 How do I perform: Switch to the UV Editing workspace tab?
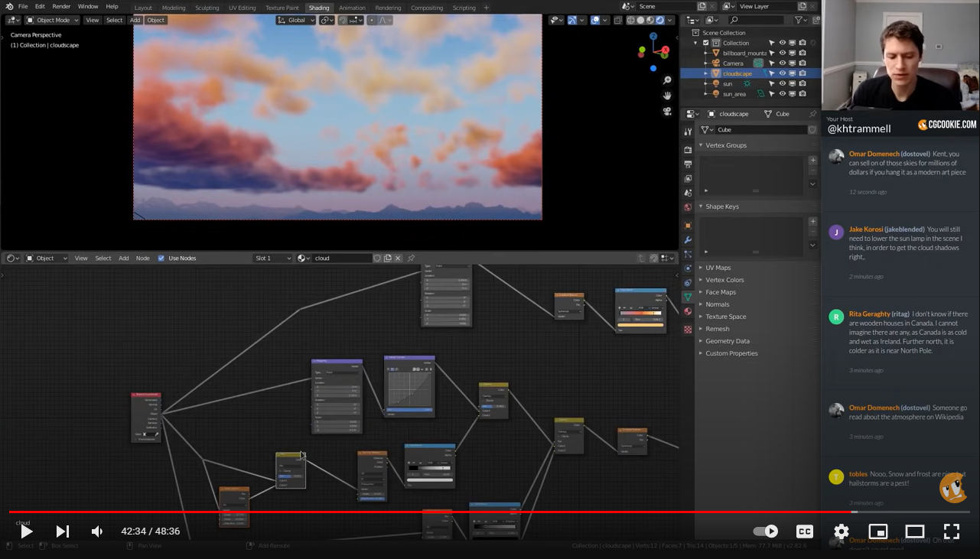pos(242,8)
